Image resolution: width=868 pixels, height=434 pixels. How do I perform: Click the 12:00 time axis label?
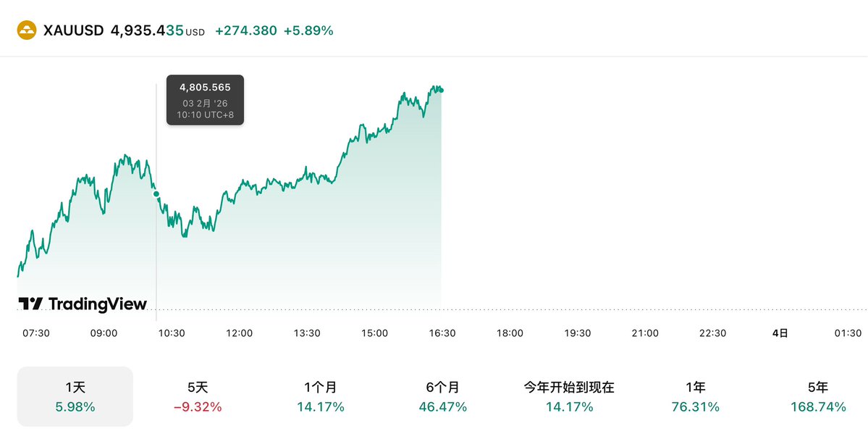(x=240, y=333)
